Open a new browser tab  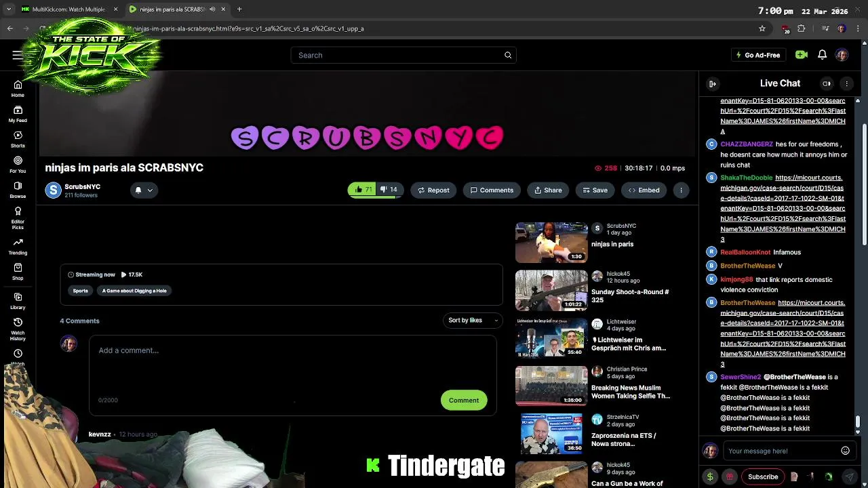tap(239, 9)
